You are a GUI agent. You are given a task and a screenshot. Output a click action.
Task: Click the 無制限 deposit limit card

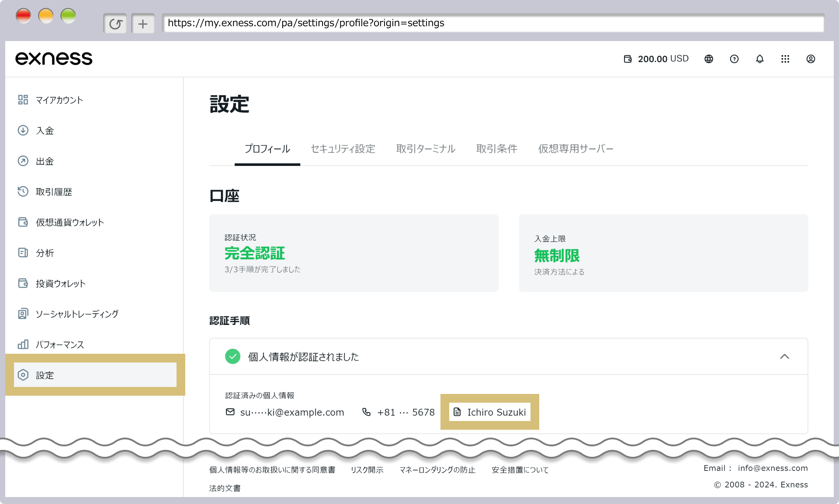click(663, 253)
